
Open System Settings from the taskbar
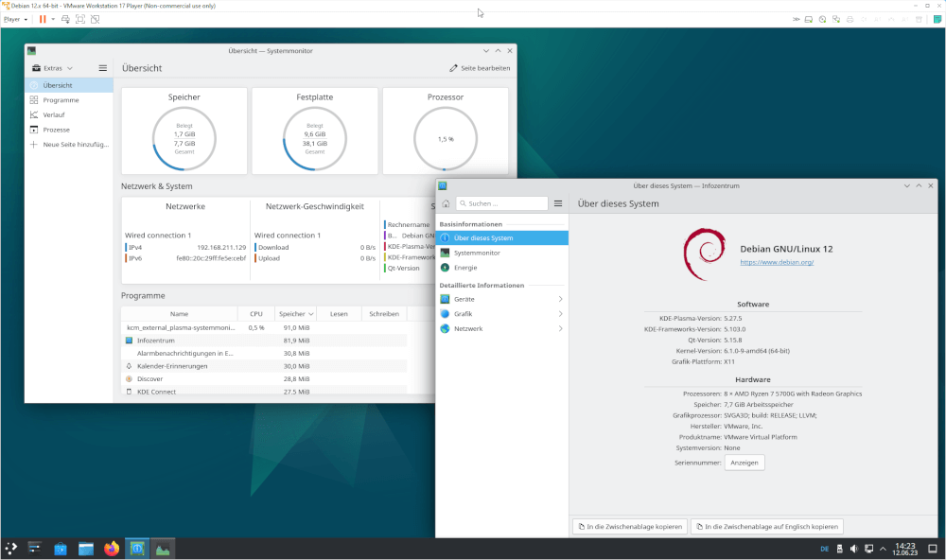[34, 549]
